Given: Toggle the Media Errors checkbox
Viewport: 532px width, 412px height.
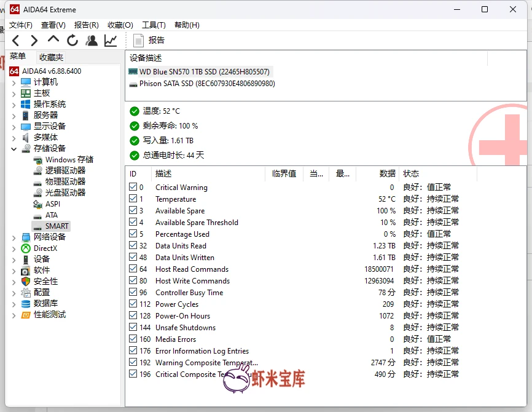Looking at the screenshot, I should [133, 339].
